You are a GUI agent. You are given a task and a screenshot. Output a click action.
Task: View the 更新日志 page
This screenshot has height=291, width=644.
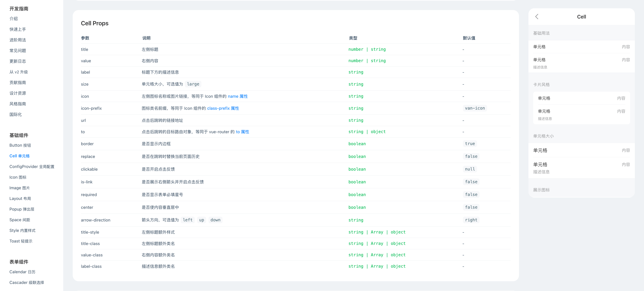coord(17,61)
